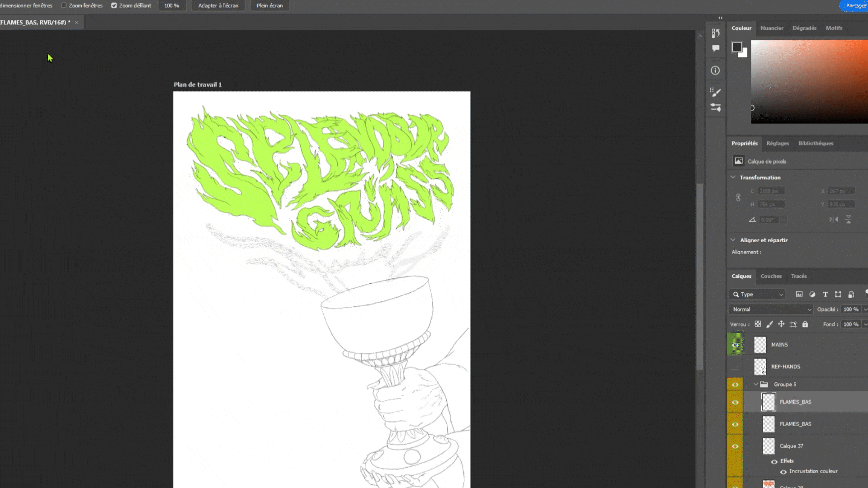This screenshot has height=488, width=868.
Task: Filter layers by text type icon
Action: tap(825, 294)
